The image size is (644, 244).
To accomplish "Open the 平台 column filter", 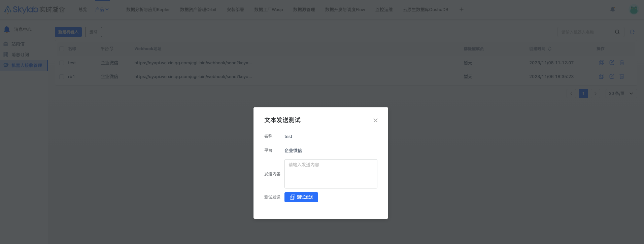I will pos(112,49).
